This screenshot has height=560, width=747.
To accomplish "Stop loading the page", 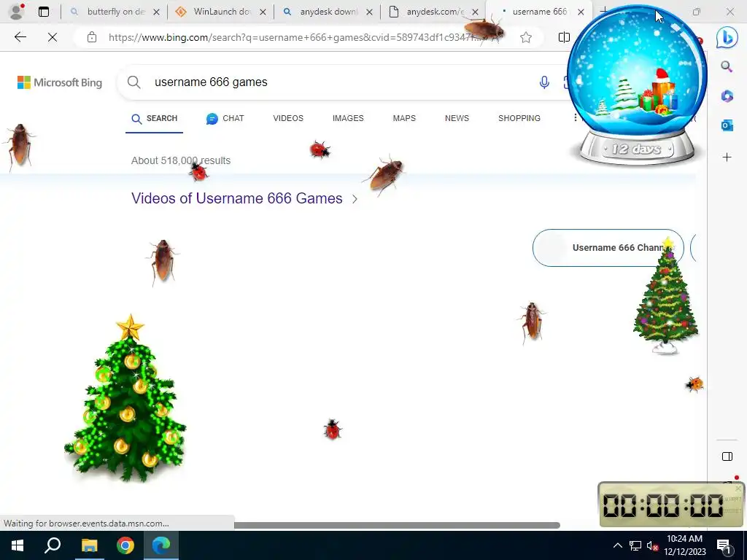I will (x=53, y=37).
